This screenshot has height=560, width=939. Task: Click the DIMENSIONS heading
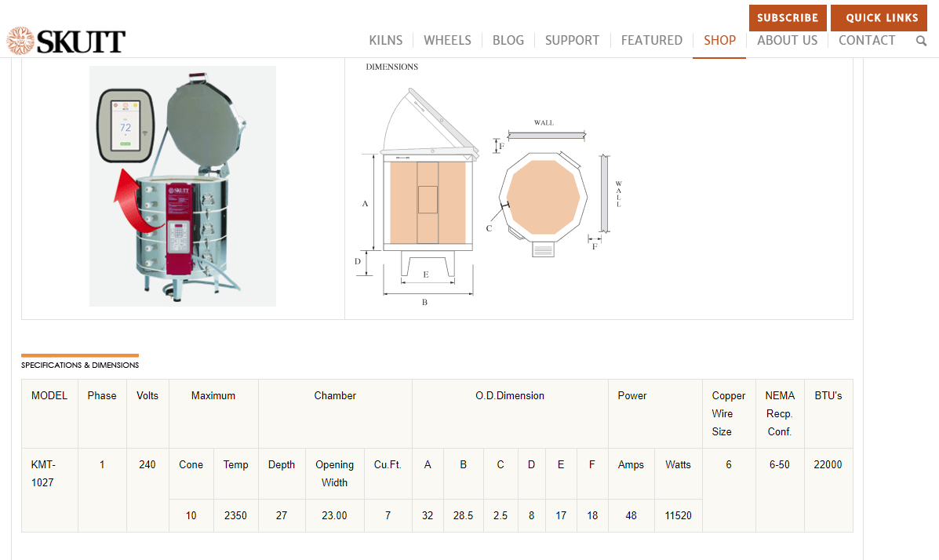(x=391, y=67)
